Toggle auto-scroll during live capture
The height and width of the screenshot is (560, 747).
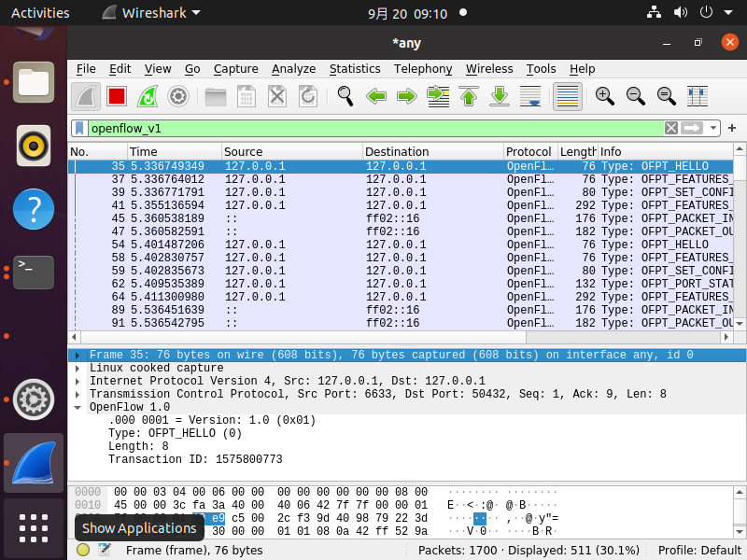pyautogui.click(x=530, y=97)
